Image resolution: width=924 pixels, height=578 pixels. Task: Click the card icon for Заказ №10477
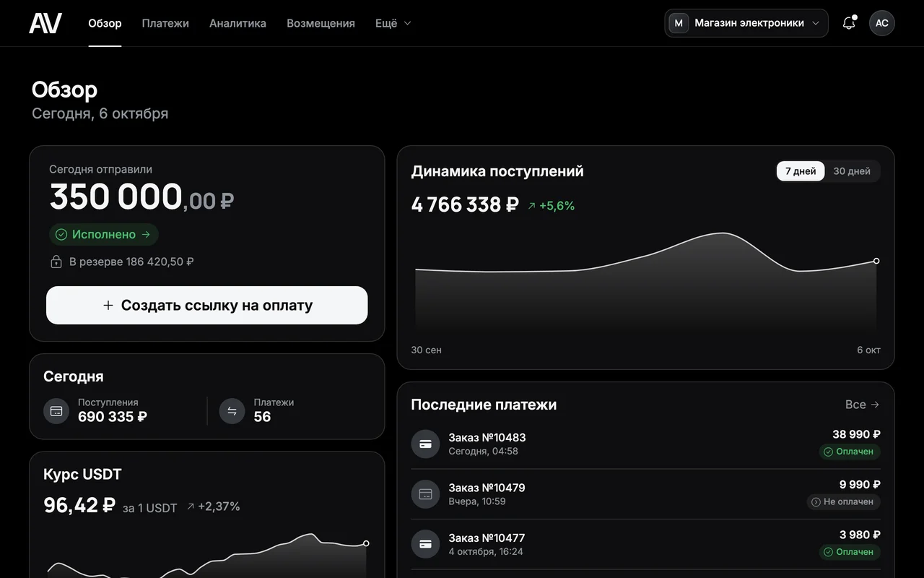point(425,544)
